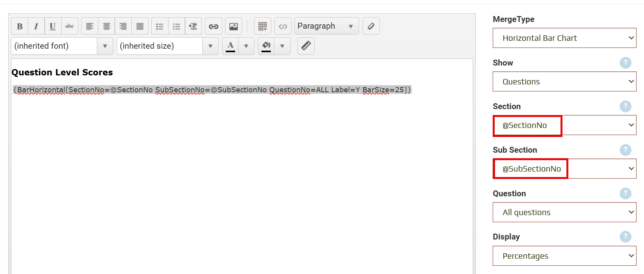Click the BarHorizontal merge code text
Viewport: 644px width, 274px height.
(x=212, y=90)
